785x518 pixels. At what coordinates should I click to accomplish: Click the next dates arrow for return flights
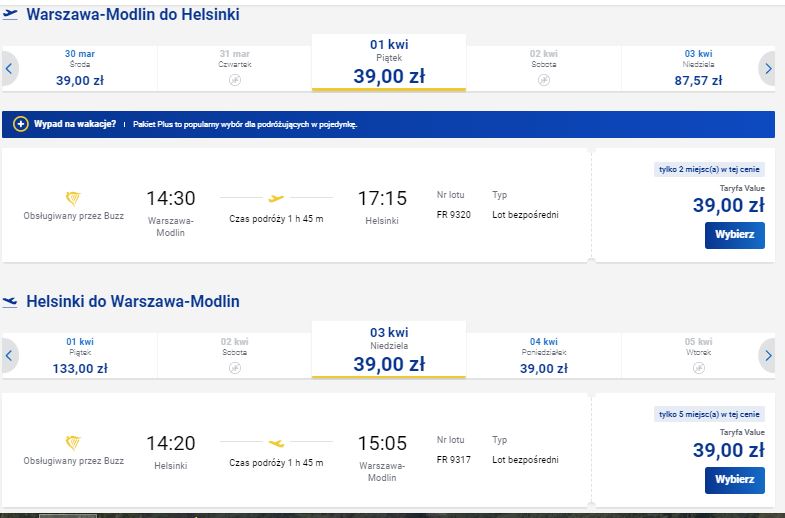tap(767, 356)
